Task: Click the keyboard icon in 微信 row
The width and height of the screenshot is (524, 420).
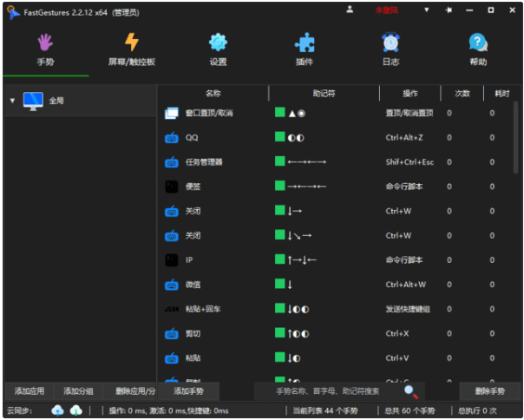Action: point(172,285)
